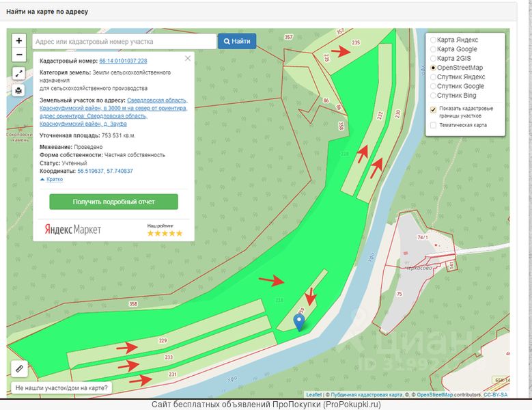Select OpenStreetMap base layer
532x410 pixels.
[433, 68]
